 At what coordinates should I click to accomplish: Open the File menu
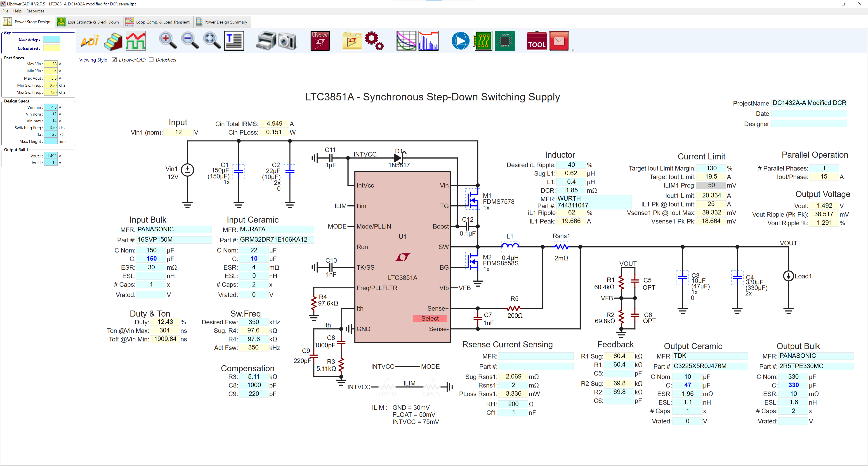click(5, 11)
